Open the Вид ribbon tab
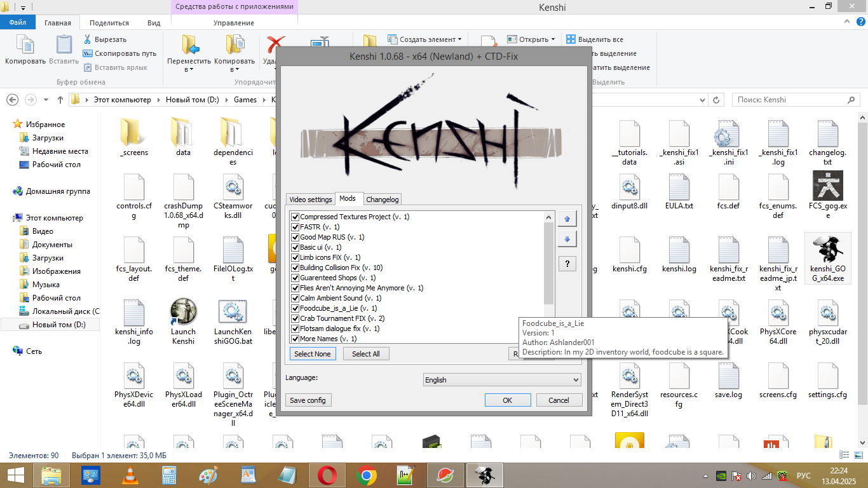Screen dimensions: 868x488 154,22
